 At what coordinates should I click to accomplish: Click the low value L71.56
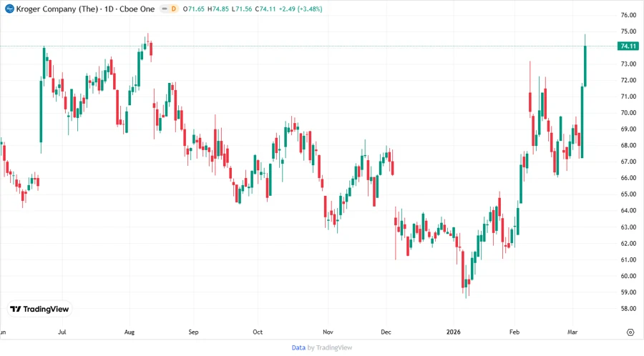click(x=242, y=9)
